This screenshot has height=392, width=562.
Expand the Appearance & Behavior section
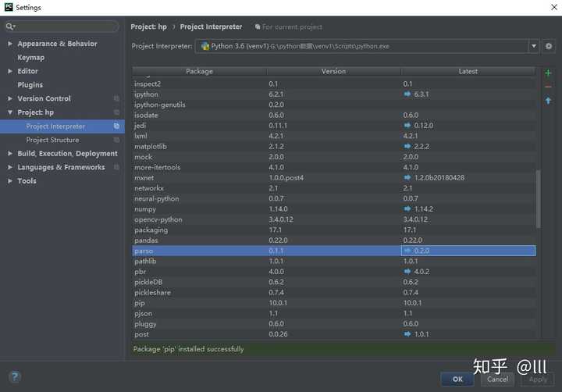coord(10,44)
